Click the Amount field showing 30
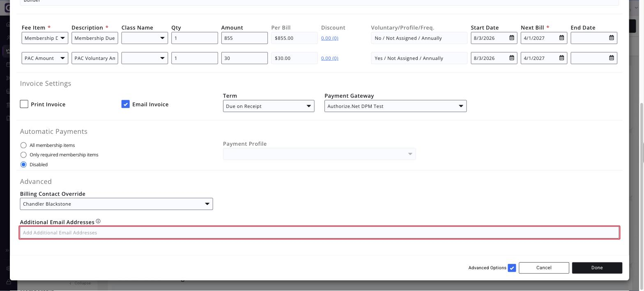This screenshot has height=291, width=644. pos(244,58)
